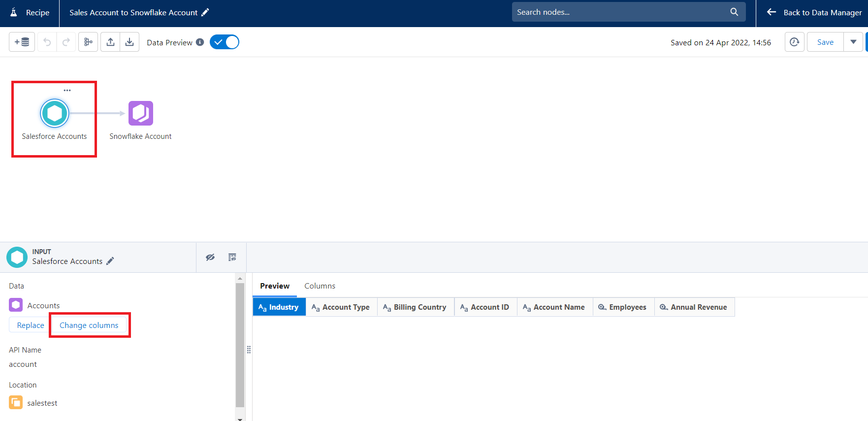Click the salestest location icon
The height and width of the screenshot is (421, 868).
tap(16, 402)
